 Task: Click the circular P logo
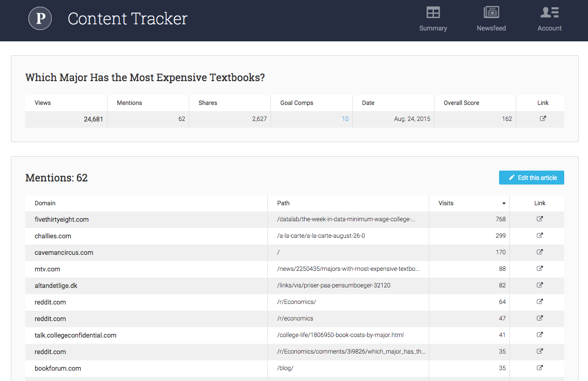[x=40, y=18]
